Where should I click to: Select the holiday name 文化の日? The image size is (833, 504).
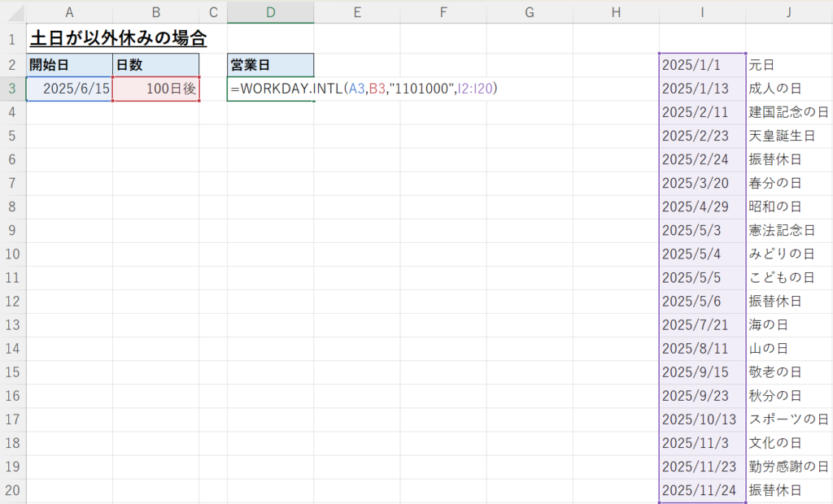(774, 443)
